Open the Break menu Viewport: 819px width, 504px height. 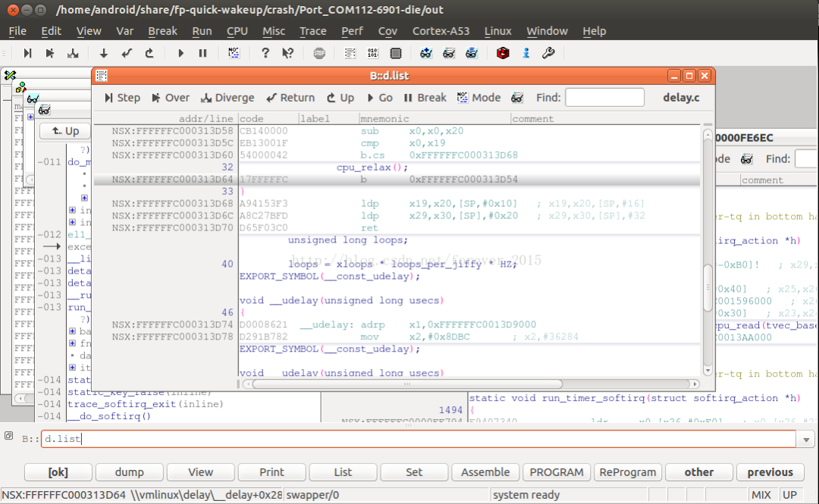[162, 31]
